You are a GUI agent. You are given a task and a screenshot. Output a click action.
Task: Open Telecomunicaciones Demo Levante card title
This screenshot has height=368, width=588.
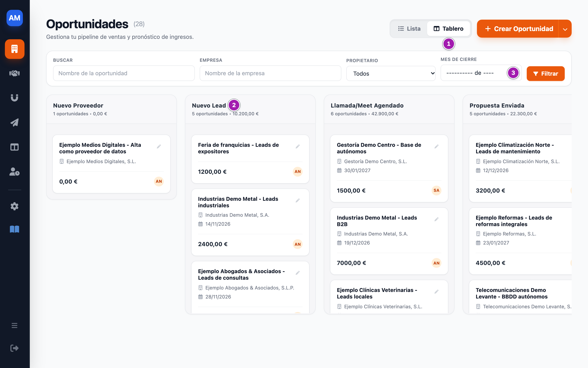(511, 293)
